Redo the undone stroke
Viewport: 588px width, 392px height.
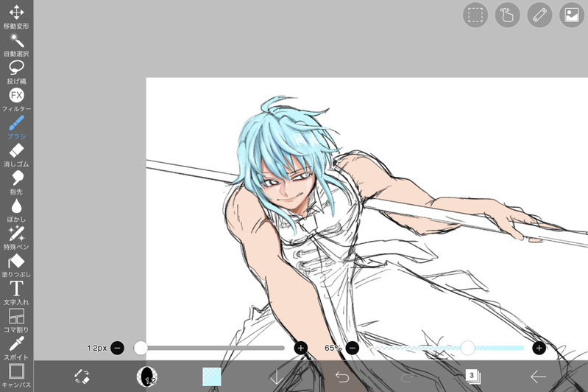[407, 377]
